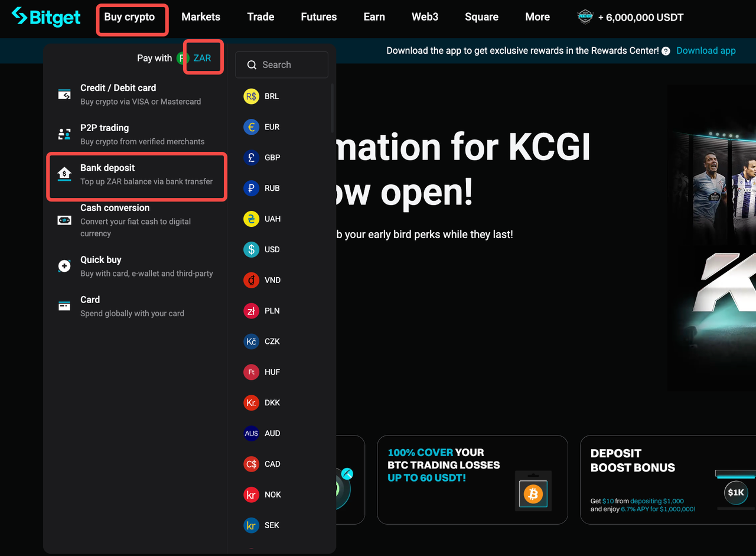Screen dimensions: 756x556
Task: Click the + 6,000,000 USDT promo link
Action: click(x=641, y=17)
